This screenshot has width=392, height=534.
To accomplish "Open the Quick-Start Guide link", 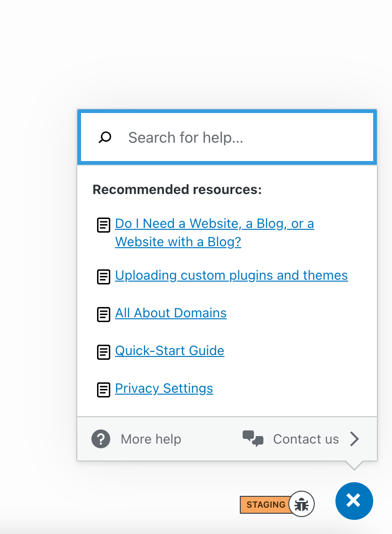I will (x=170, y=351).
